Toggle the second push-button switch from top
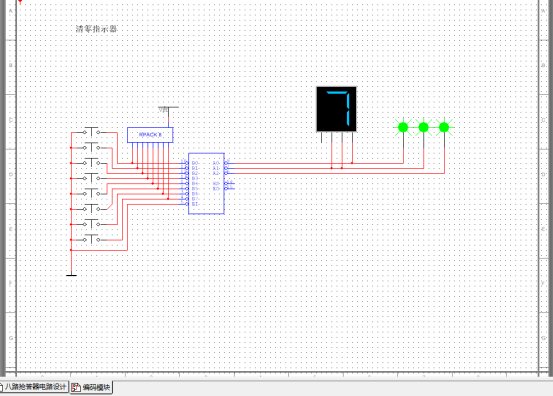Viewport: 553px width, 396px height. click(91, 147)
